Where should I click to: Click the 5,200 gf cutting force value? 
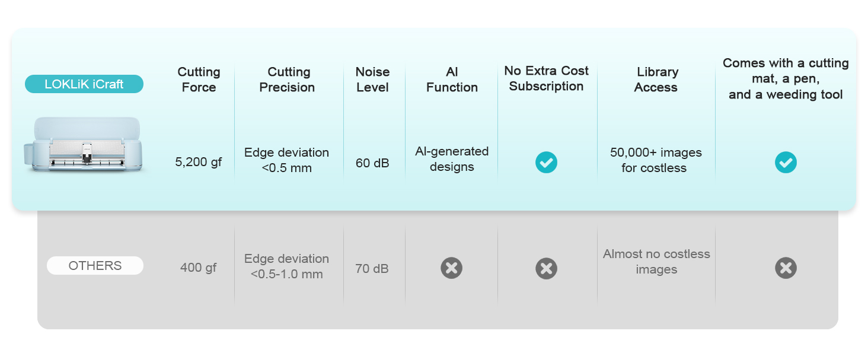click(x=199, y=162)
